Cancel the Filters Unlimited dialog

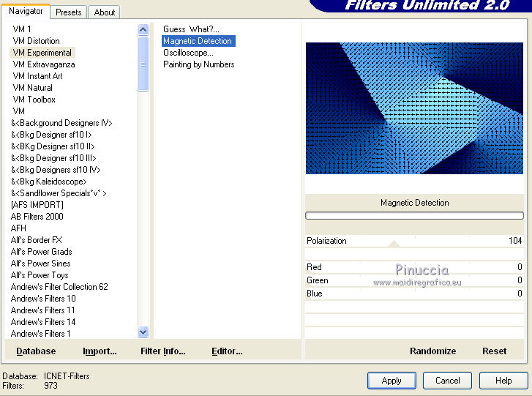(448, 381)
